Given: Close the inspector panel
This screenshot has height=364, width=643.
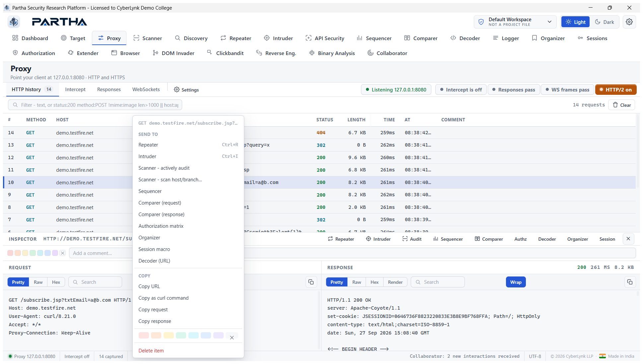Looking at the screenshot, I should click(x=628, y=239).
